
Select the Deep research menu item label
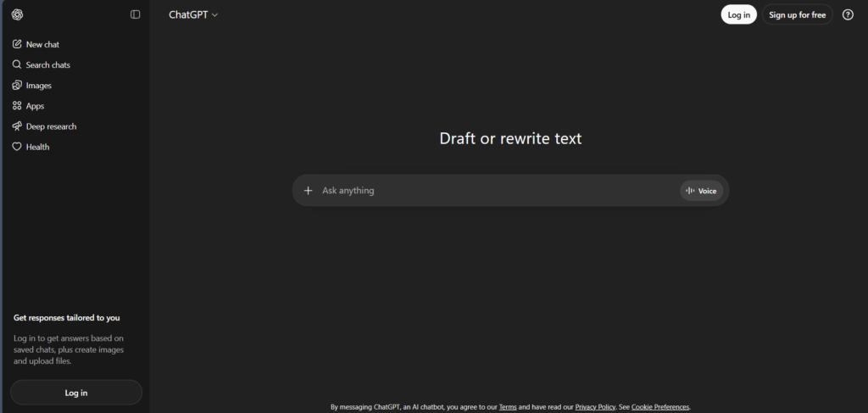tap(51, 126)
